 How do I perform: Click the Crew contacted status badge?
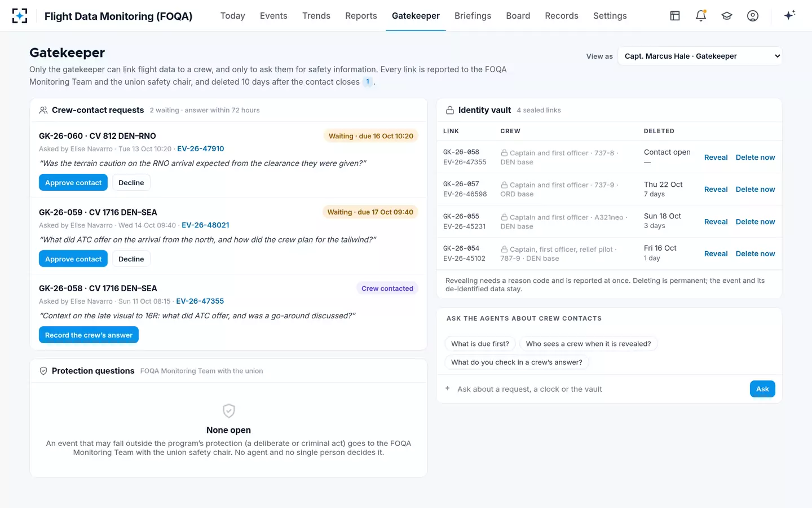(387, 288)
